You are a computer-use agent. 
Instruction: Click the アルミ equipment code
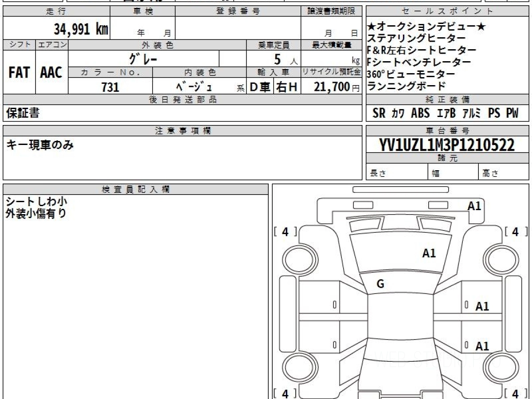click(472, 114)
